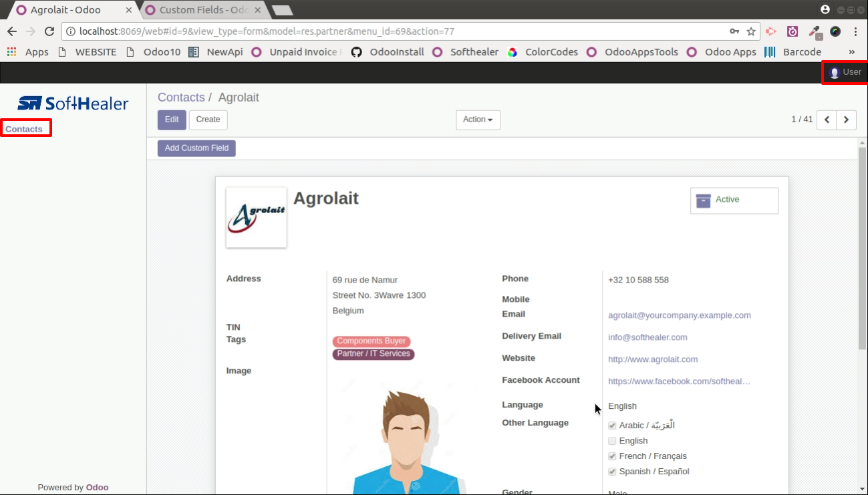Open the Odoo10 bookmark

[x=153, y=51]
